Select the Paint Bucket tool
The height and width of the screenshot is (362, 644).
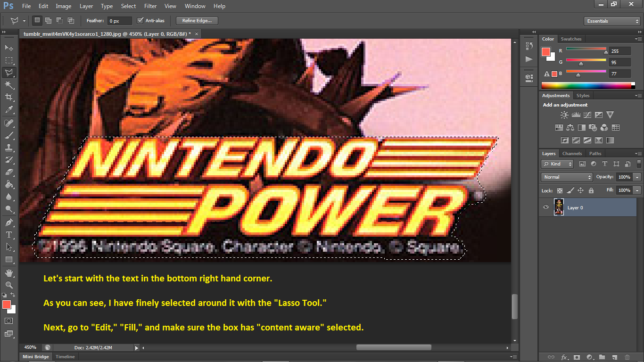point(9,184)
